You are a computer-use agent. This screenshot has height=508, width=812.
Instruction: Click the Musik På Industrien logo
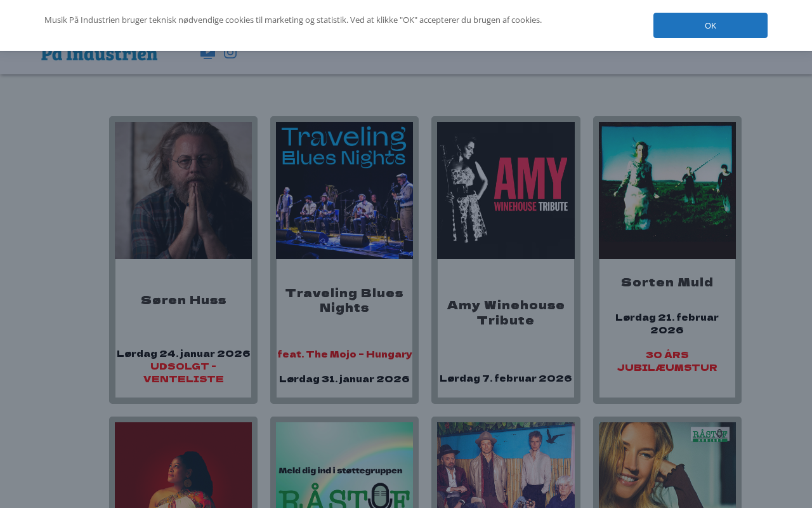(x=100, y=55)
